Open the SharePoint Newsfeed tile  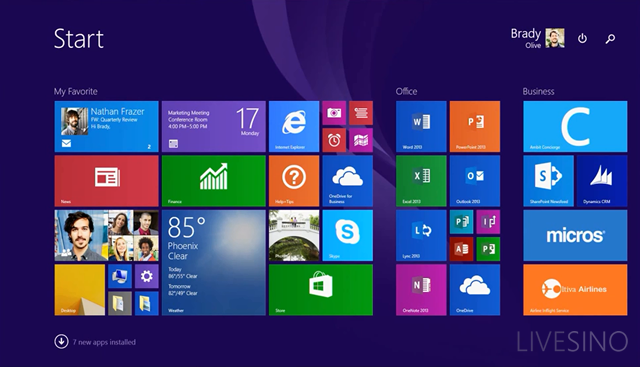click(549, 181)
